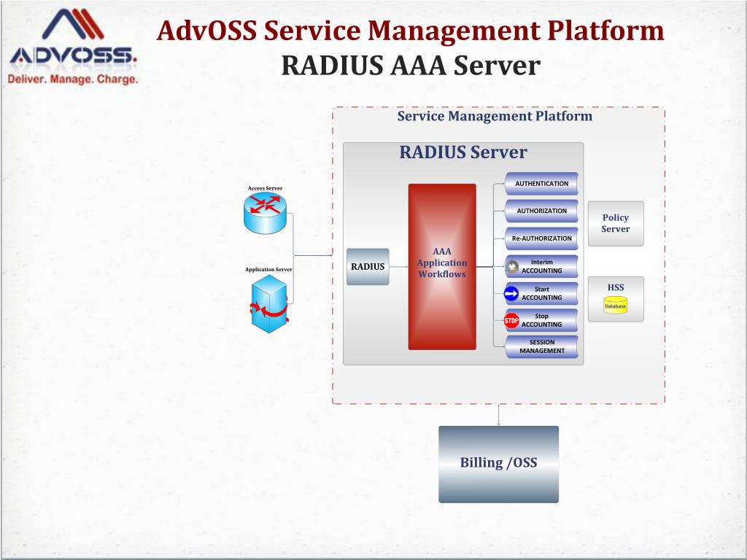
Task: Click the 'RADIUS Server' heading
Action: click(463, 152)
